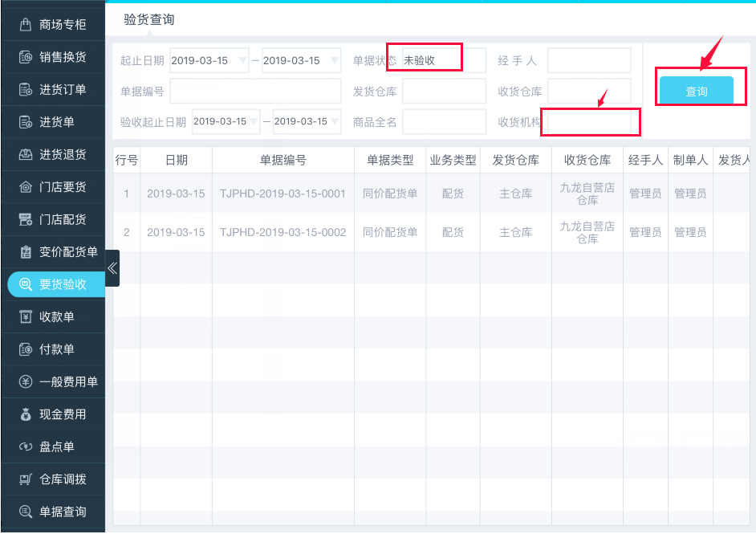Screen dimensions: 756x534
Task: Click the 进货单 sidebar icon
Action: tap(26, 122)
